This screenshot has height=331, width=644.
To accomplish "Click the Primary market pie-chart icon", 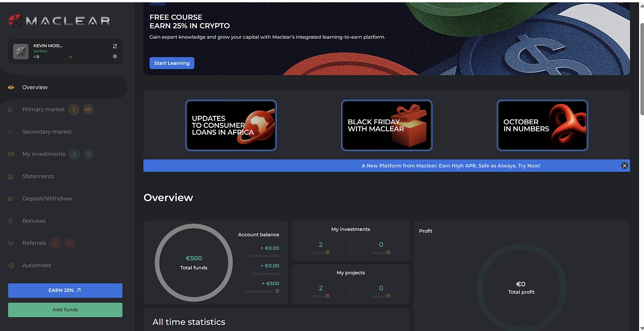I will 11,109.
